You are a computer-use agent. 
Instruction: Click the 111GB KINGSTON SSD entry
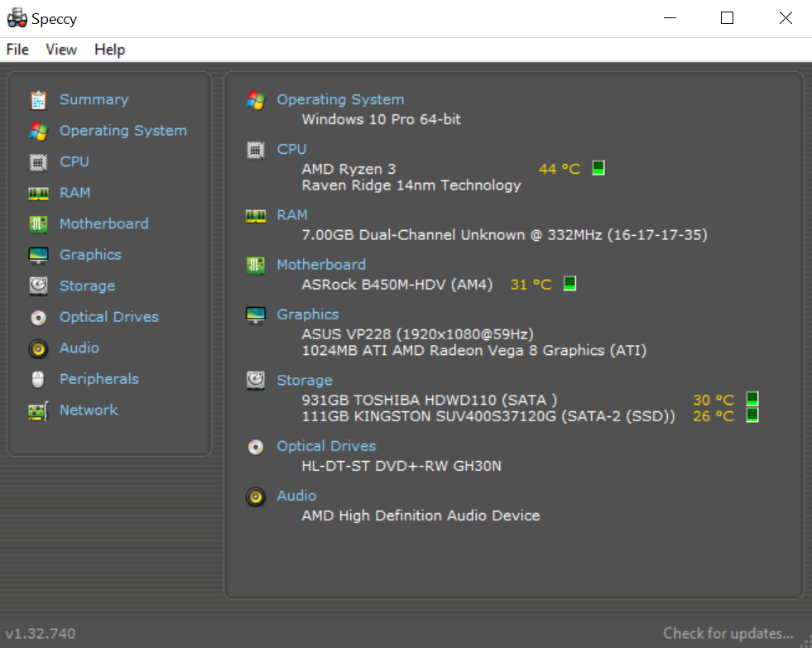pyautogui.click(x=488, y=416)
